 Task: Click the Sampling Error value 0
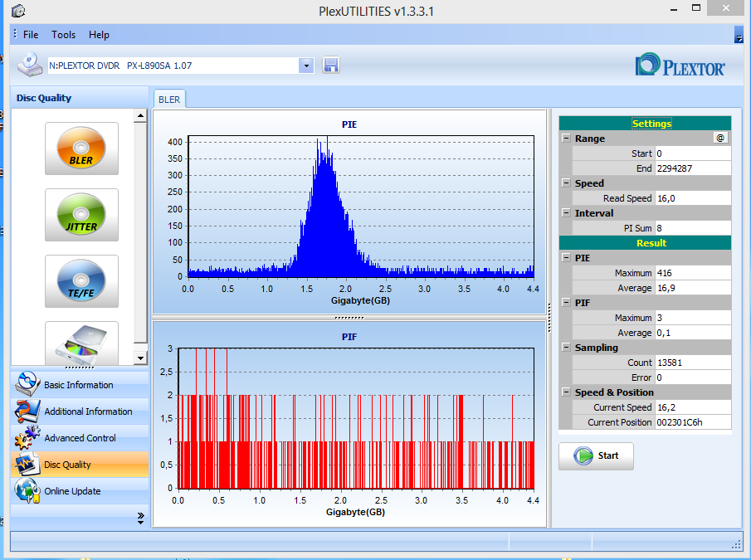coord(693,377)
